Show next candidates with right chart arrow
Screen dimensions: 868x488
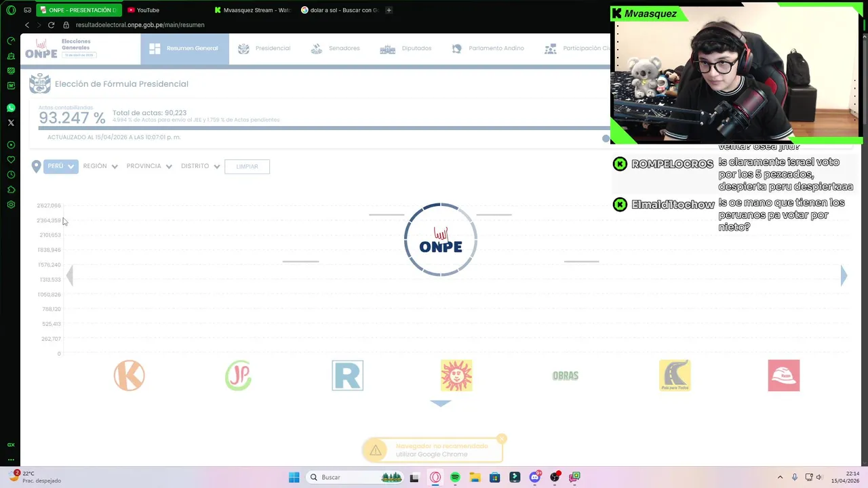pyautogui.click(x=844, y=275)
